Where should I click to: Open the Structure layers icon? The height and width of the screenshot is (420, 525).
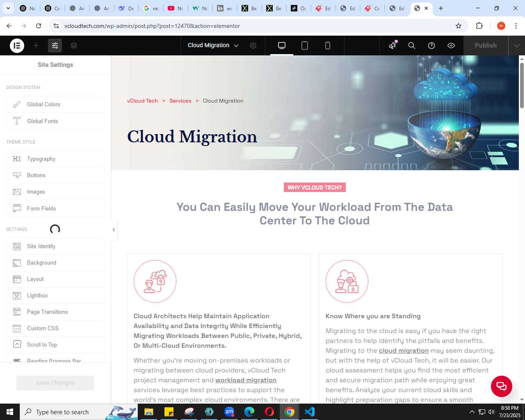pyautogui.click(x=74, y=46)
